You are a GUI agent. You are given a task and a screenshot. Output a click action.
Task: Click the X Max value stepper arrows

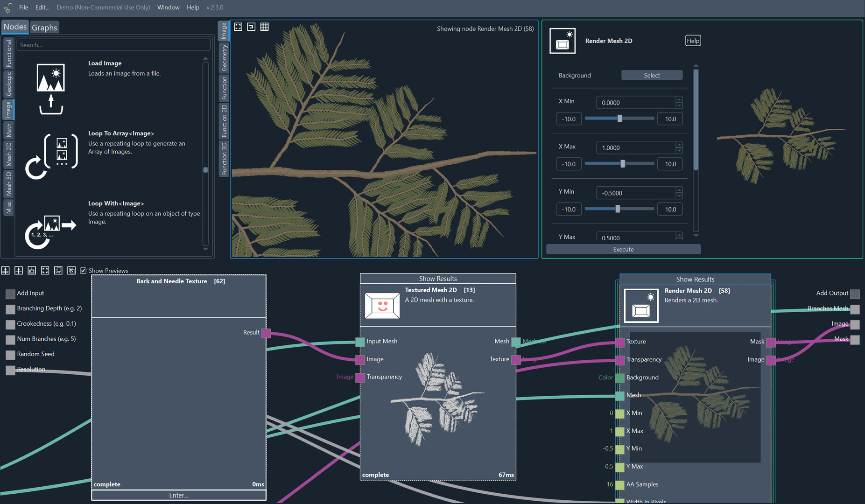click(x=679, y=147)
